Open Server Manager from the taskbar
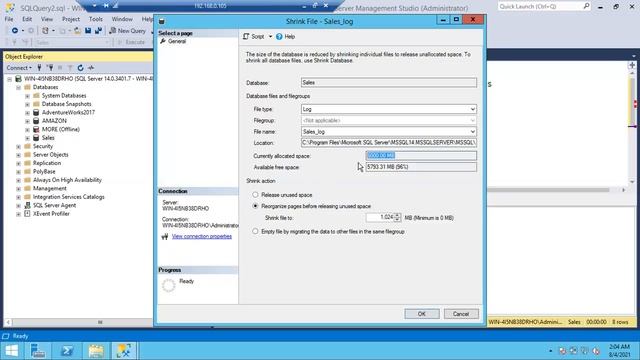The image size is (640, 360). click(38, 351)
